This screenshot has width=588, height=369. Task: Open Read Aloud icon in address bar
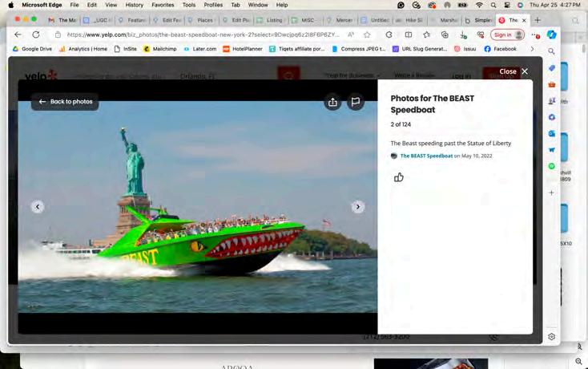click(x=351, y=34)
